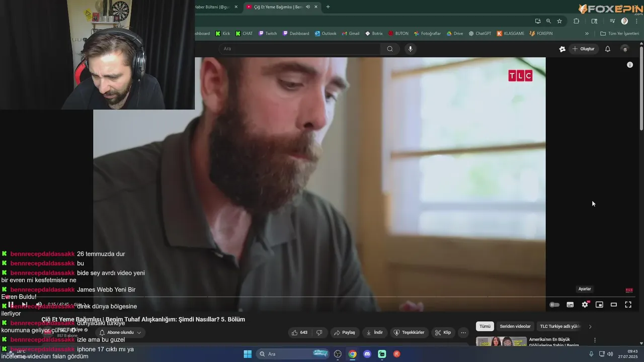Bookmark this page with the star

pyautogui.click(x=559, y=21)
